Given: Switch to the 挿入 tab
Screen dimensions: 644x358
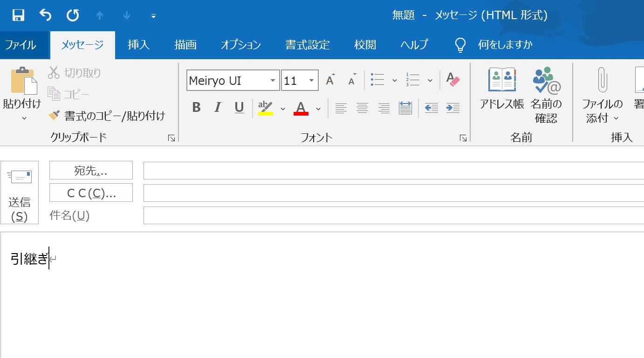Looking at the screenshot, I should pos(138,45).
